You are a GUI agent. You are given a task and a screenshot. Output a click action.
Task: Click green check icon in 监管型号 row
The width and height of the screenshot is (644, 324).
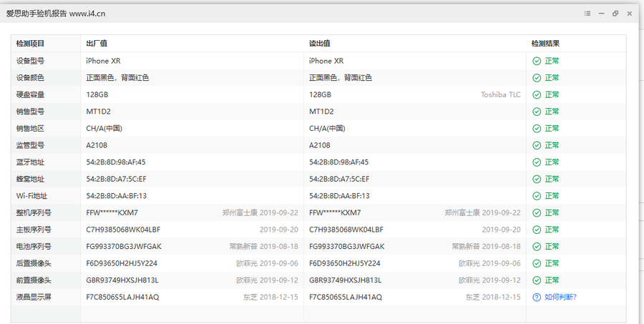tap(537, 145)
